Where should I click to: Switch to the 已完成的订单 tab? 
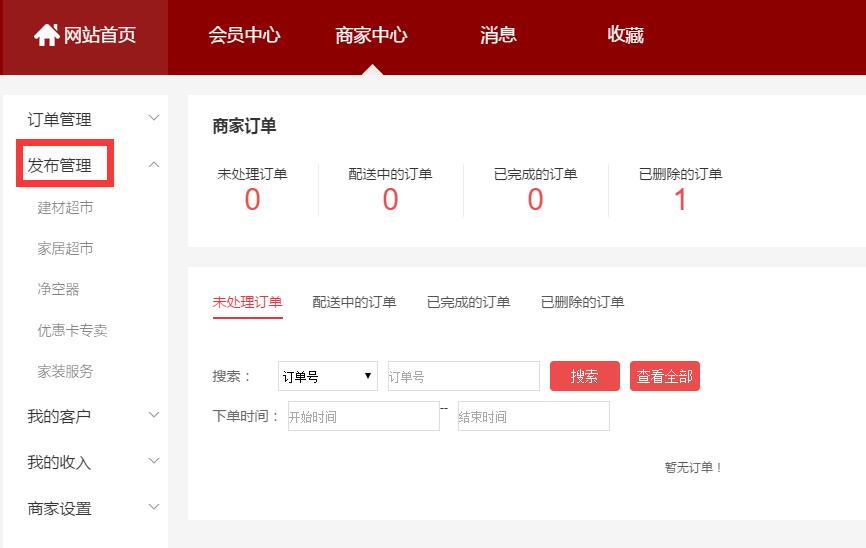click(x=468, y=302)
